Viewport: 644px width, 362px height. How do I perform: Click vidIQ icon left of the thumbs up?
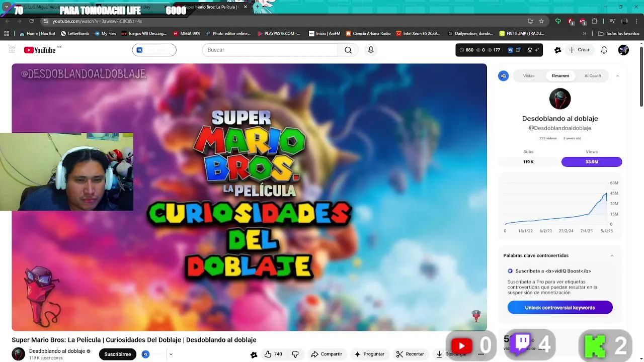(254, 354)
